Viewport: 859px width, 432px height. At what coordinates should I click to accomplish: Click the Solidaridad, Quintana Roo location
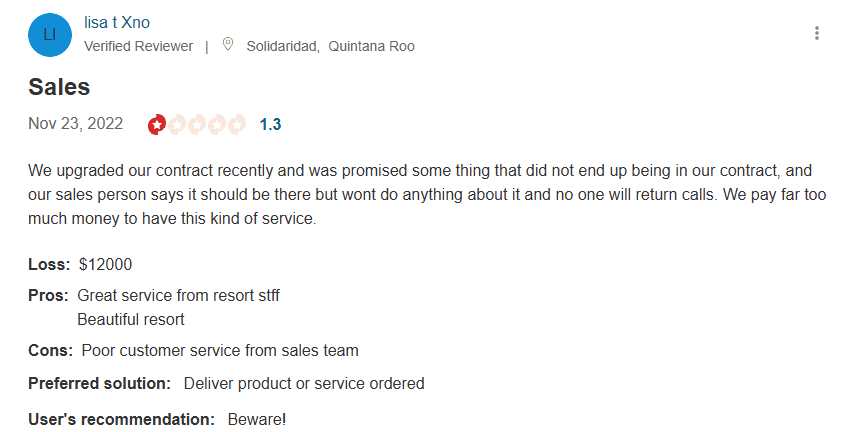(330, 46)
